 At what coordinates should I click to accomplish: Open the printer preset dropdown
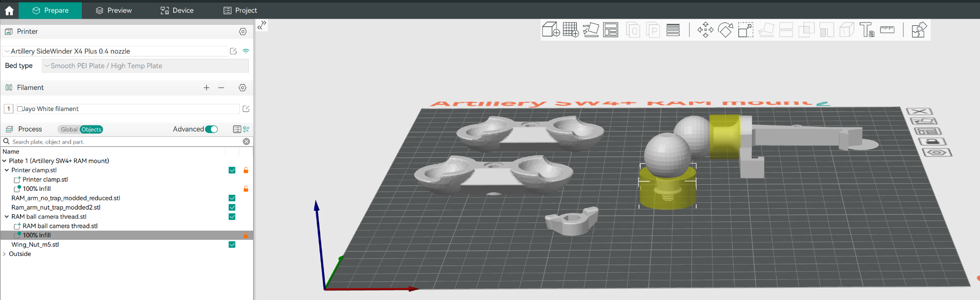point(115,51)
